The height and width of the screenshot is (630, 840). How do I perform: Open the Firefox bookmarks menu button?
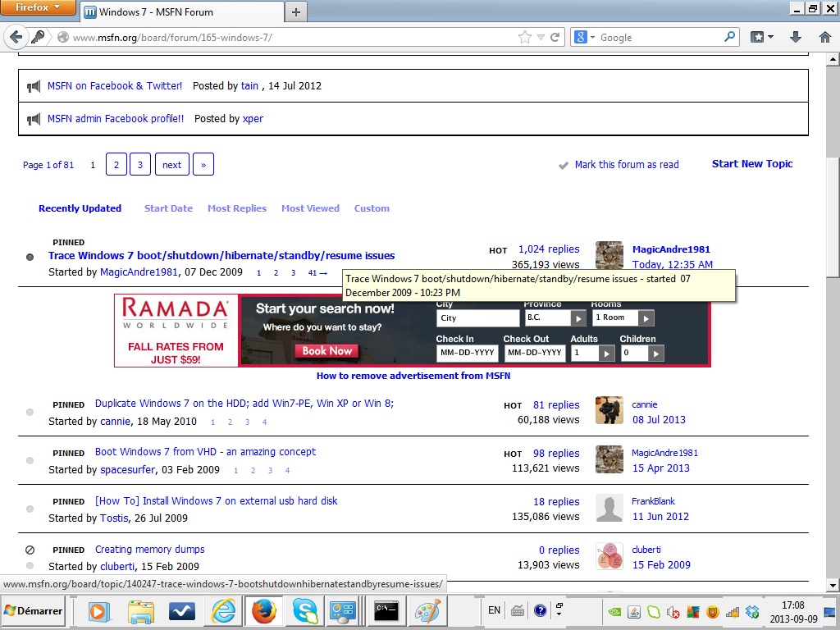pos(762,37)
